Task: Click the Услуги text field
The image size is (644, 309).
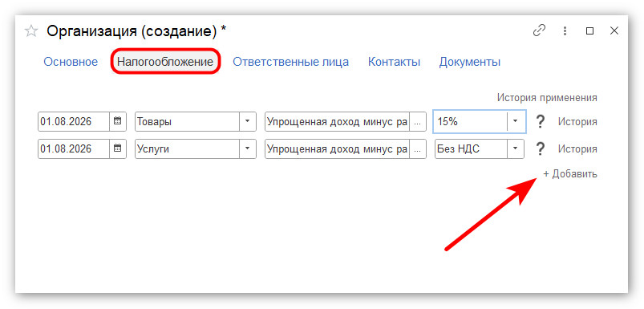Action: click(x=188, y=148)
